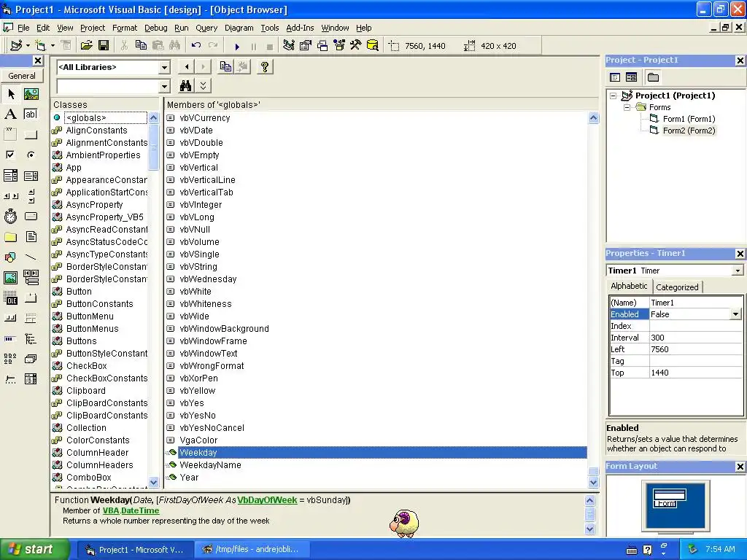Select the DirListBox folder tool
Screen dimensions: 747x560
(10, 237)
